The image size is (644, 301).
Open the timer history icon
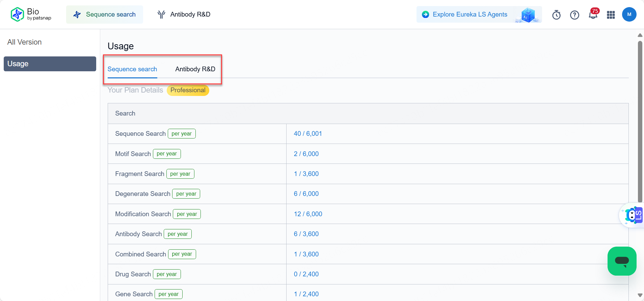coord(556,15)
